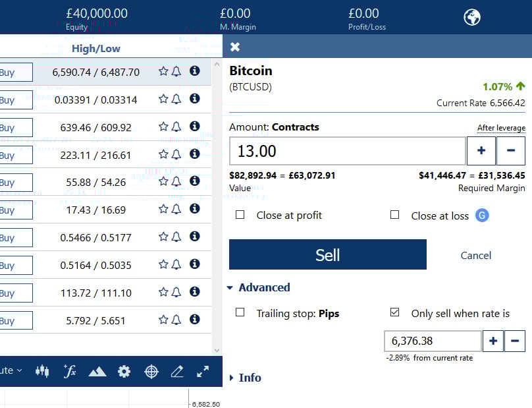Toggle the crosshair target icon
532x408 pixels.
coord(151,371)
